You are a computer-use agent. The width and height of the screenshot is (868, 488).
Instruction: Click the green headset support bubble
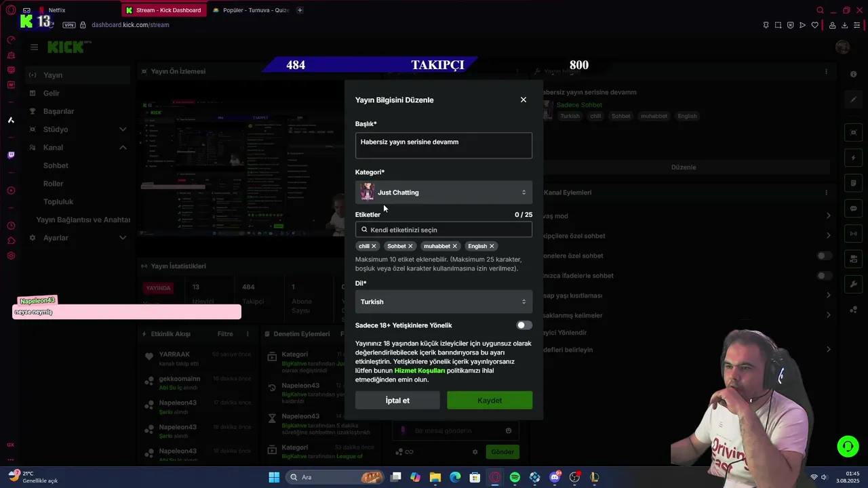click(x=848, y=446)
